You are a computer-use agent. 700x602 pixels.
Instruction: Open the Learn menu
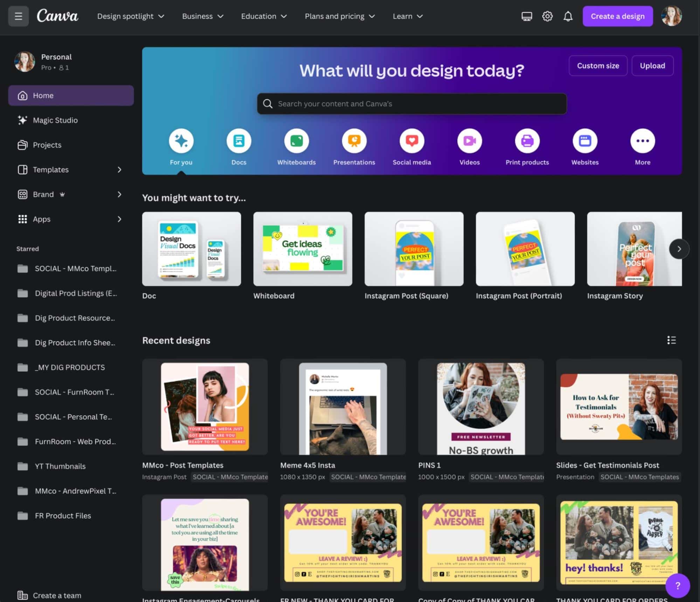[x=407, y=16]
